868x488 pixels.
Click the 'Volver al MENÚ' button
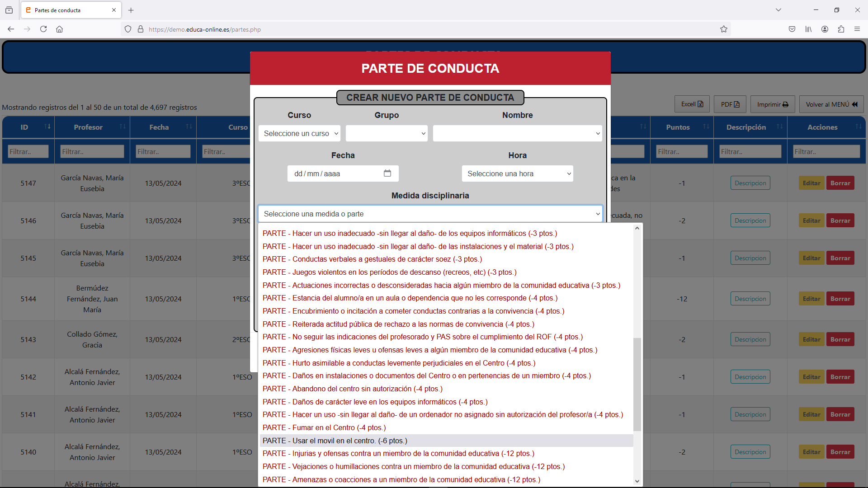[831, 104]
